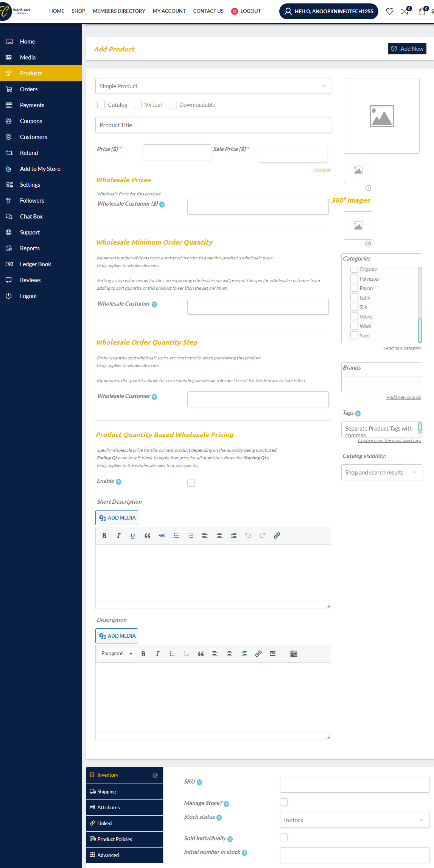Enable quantity based wholesale pricing checkbox
Image resolution: width=434 pixels, height=868 pixels.
pos(191,483)
